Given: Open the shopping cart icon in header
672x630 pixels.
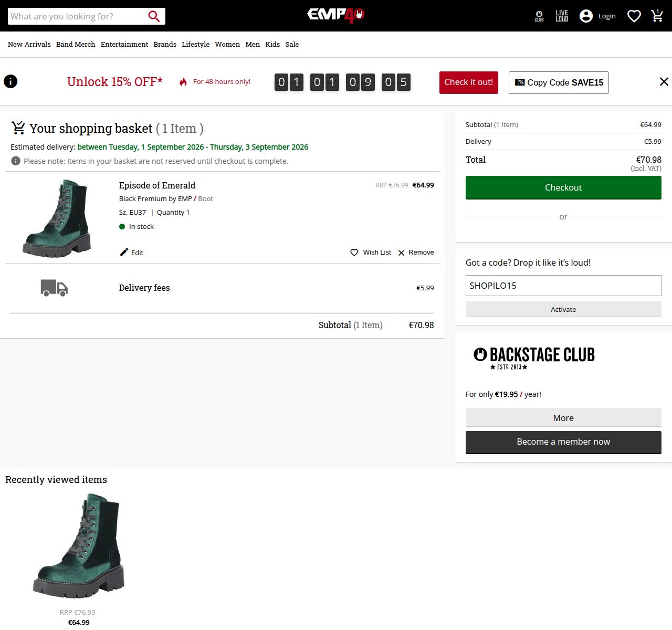Looking at the screenshot, I should point(657,16).
